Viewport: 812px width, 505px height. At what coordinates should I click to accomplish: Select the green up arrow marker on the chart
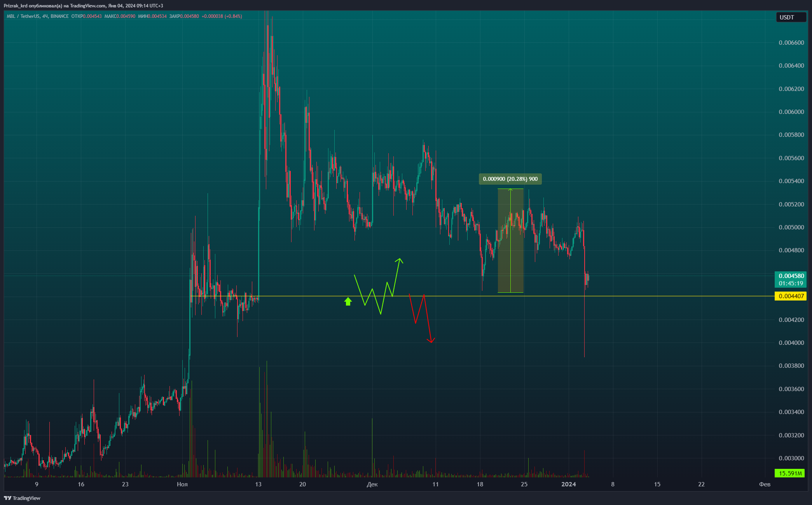point(348,301)
